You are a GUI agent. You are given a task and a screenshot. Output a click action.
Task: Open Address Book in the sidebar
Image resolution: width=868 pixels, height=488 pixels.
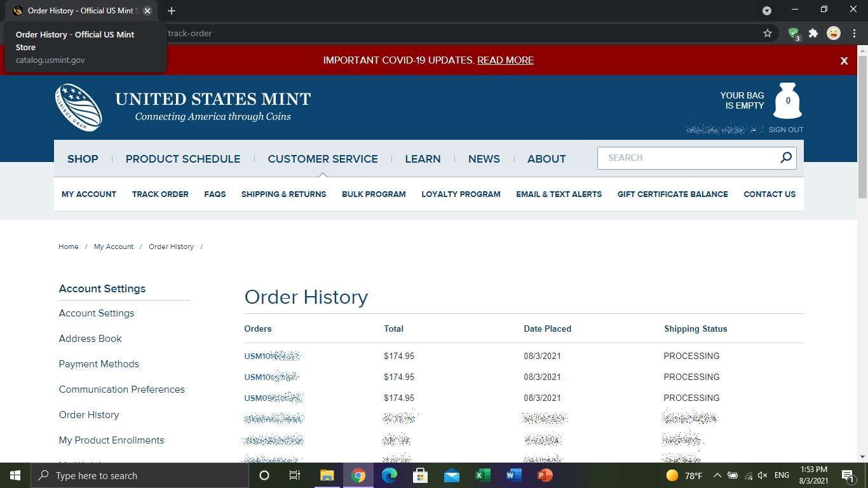tap(90, 339)
